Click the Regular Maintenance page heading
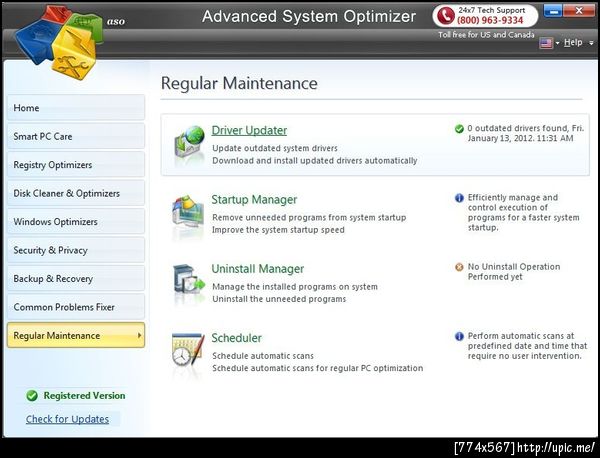 (x=239, y=83)
